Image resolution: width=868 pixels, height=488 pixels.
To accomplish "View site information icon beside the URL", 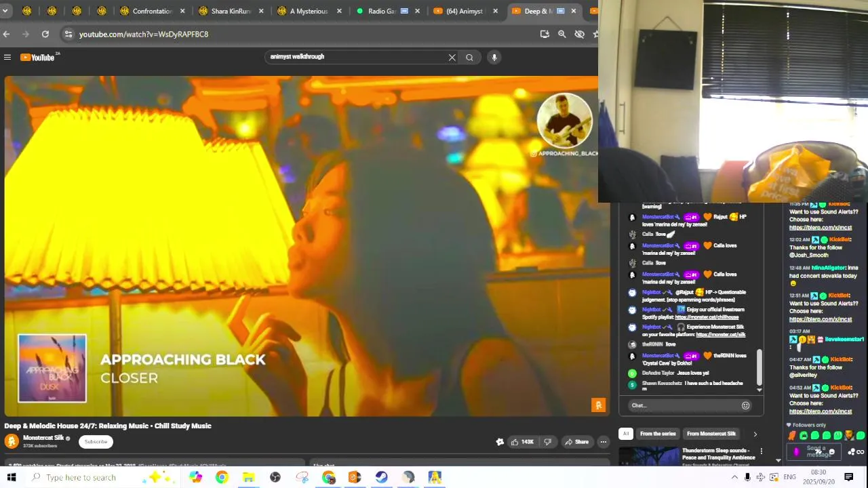I will [x=68, y=34].
